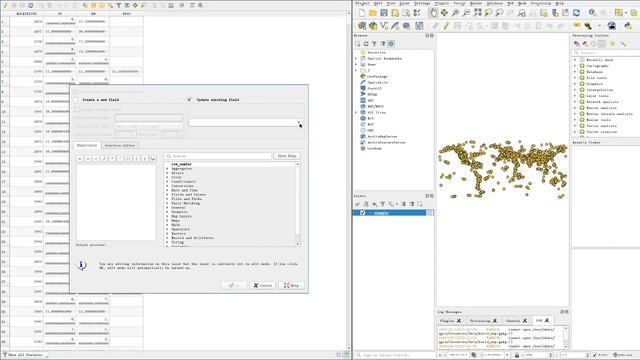Click the equals operator button in expression editor

coord(80,158)
